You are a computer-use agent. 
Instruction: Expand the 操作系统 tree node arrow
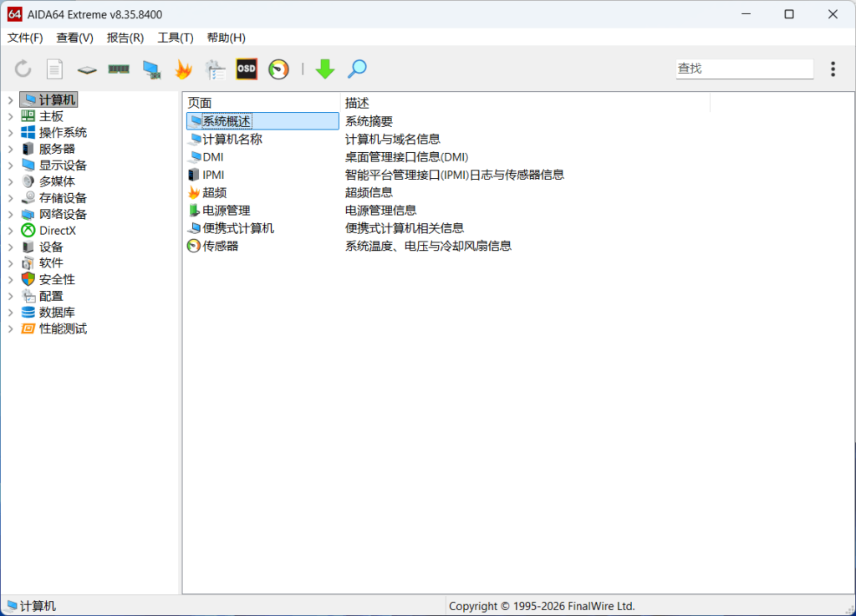10,133
